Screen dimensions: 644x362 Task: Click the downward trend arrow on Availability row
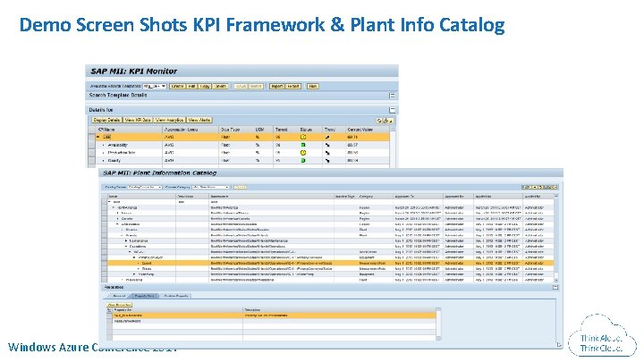pos(327,145)
